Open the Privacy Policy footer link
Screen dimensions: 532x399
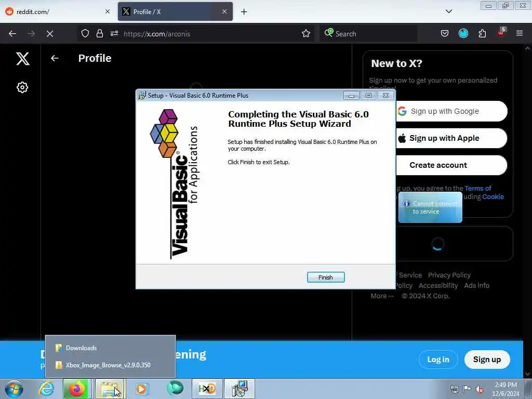pos(449,275)
